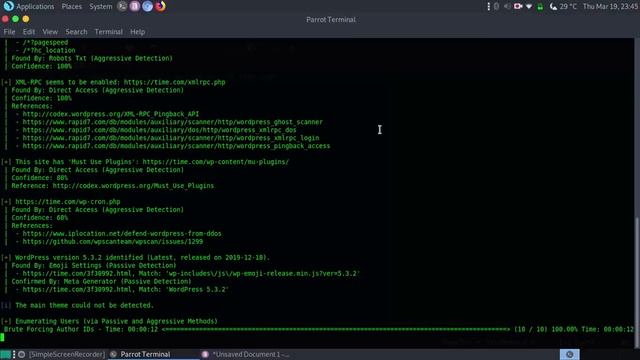The width and height of the screenshot is (640, 360).
Task: Click the Must_Use_Plugins codex reference
Action: coord(133,186)
